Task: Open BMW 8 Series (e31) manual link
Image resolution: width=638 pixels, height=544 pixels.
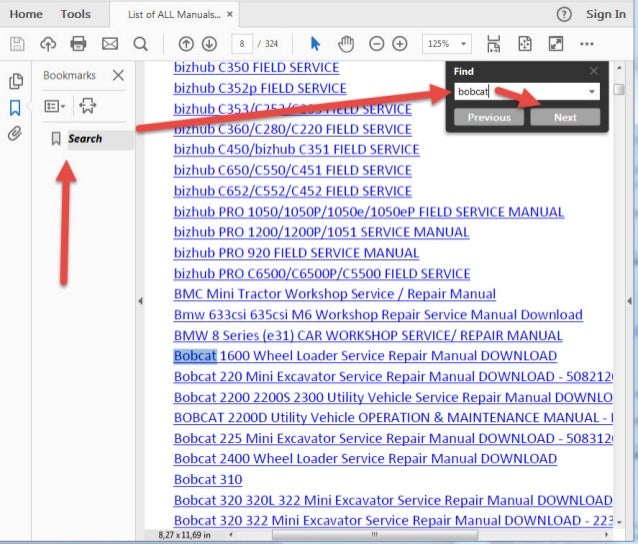Action: click(x=368, y=336)
